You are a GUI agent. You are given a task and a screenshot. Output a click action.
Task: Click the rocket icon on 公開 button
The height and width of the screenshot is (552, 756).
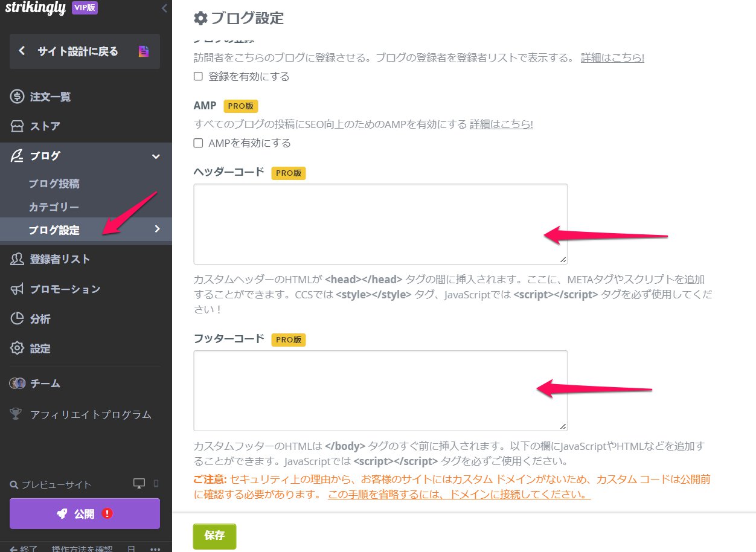click(x=62, y=514)
